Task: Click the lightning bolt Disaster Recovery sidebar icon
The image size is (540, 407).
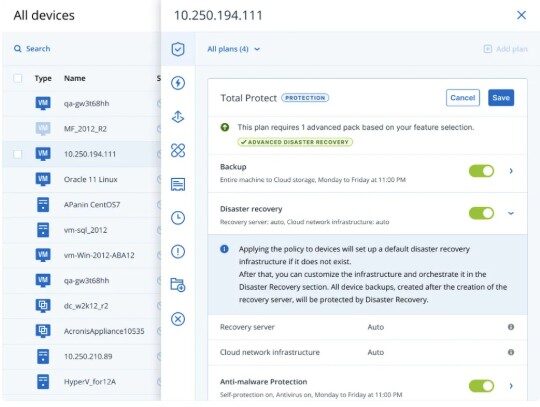Action: pyautogui.click(x=178, y=83)
